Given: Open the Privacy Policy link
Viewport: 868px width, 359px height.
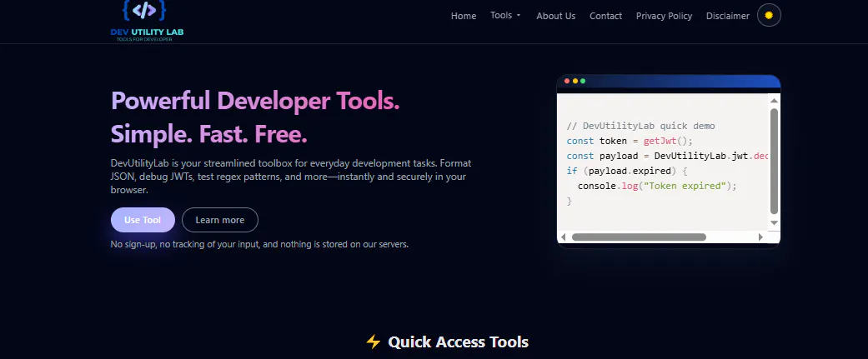Looking at the screenshot, I should [x=664, y=16].
